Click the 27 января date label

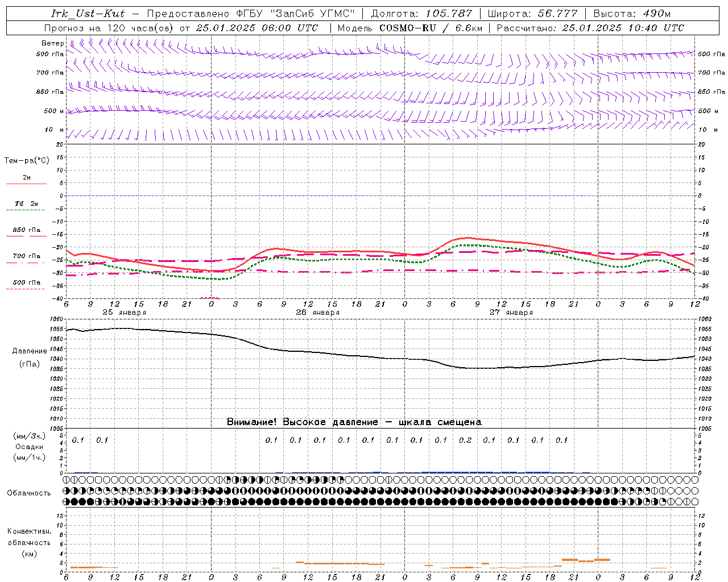(x=511, y=313)
